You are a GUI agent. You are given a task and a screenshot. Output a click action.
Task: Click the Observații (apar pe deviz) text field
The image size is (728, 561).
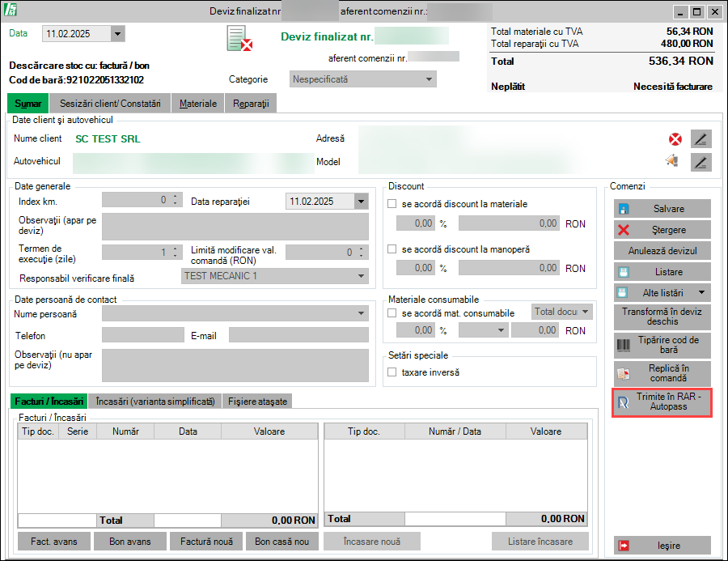[x=234, y=227]
